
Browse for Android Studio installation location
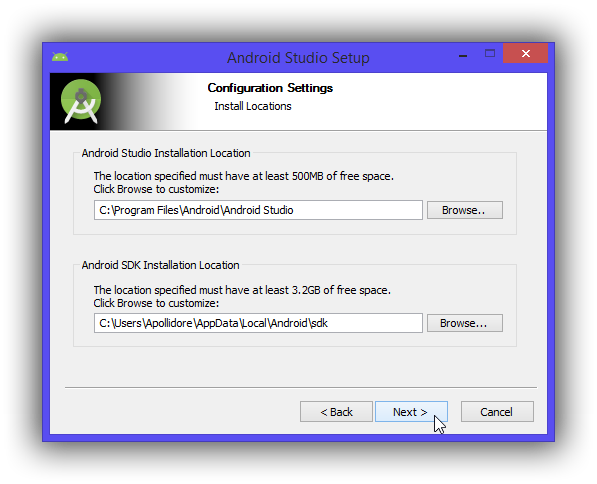465,210
